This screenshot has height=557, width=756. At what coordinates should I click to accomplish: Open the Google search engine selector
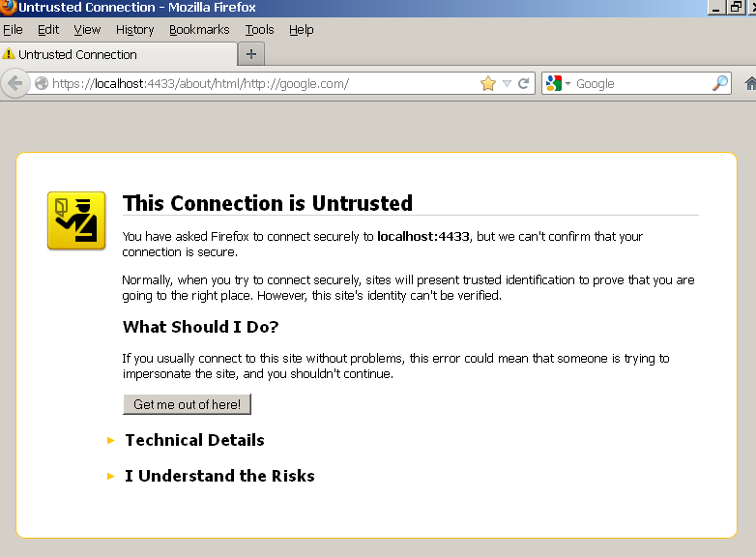click(558, 84)
